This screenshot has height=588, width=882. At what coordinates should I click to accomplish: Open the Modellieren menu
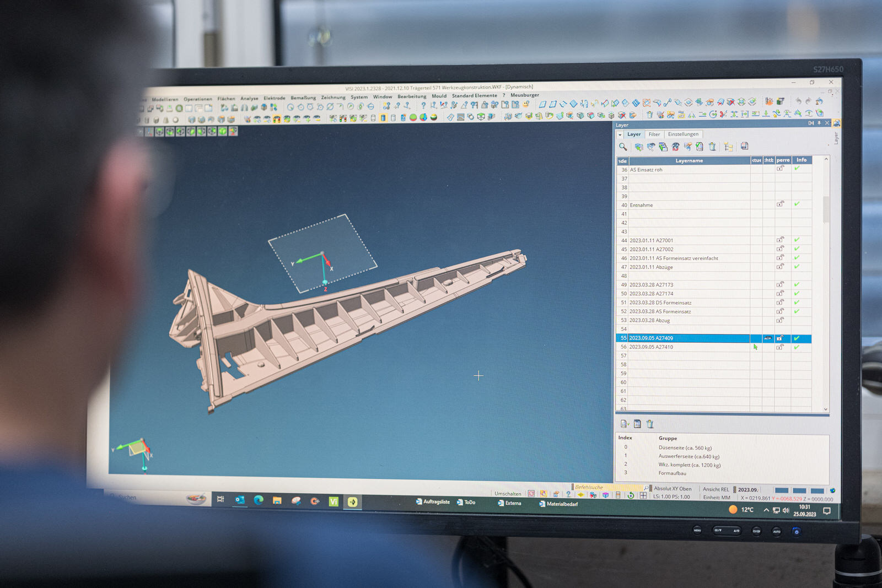[x=165, y=100]
